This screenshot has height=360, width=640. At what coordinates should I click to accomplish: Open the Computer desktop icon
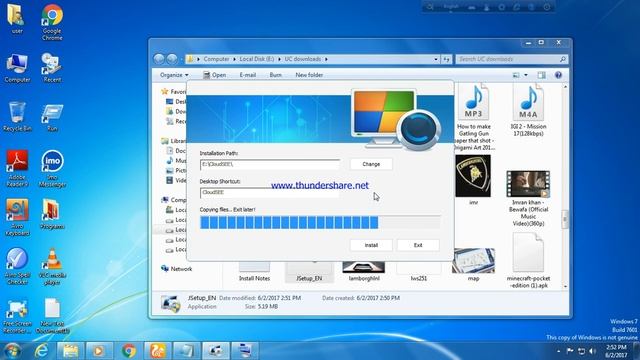click(x=17, y=68)
